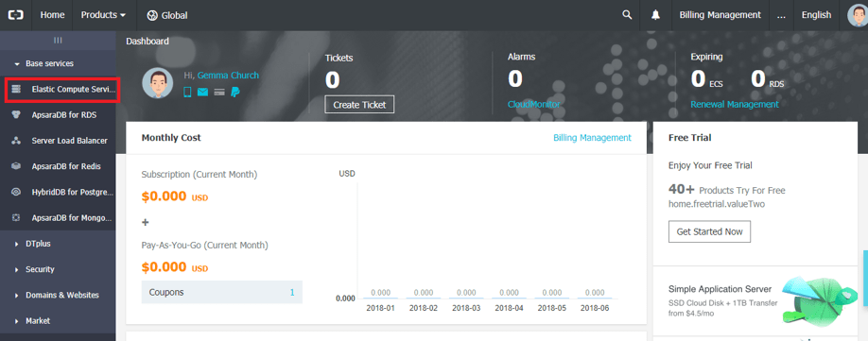Click the Coupons row showing 1

point(222,292)
